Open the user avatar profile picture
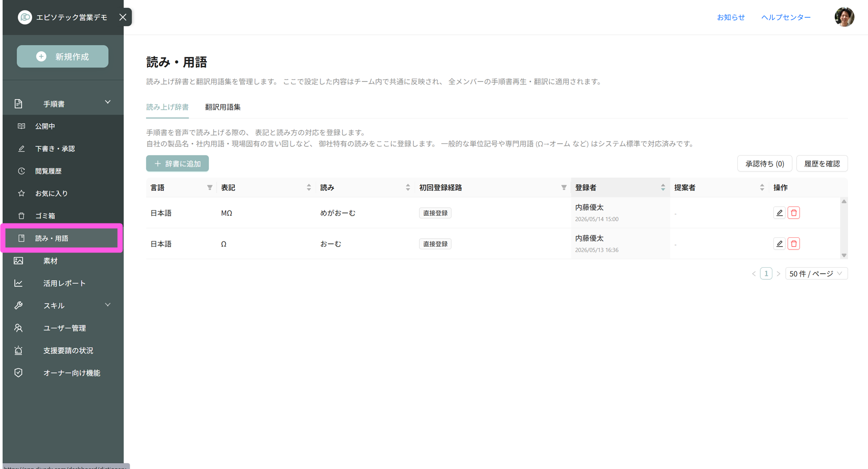 (844, 17)
